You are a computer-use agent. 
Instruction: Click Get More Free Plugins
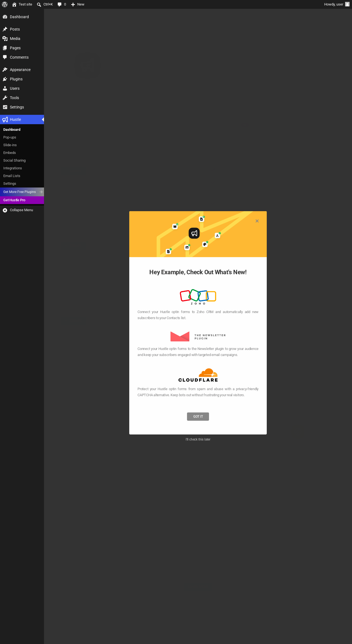point(22,192)
